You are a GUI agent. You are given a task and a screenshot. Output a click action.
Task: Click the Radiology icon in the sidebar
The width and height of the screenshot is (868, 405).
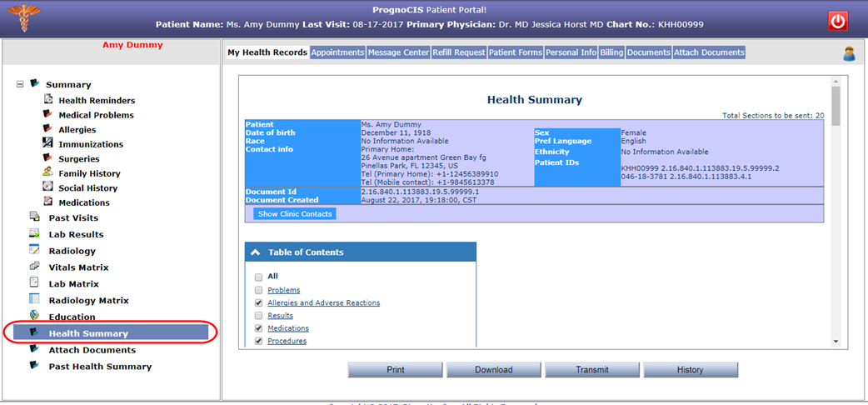pyautogui.click(x=34, y=250)
